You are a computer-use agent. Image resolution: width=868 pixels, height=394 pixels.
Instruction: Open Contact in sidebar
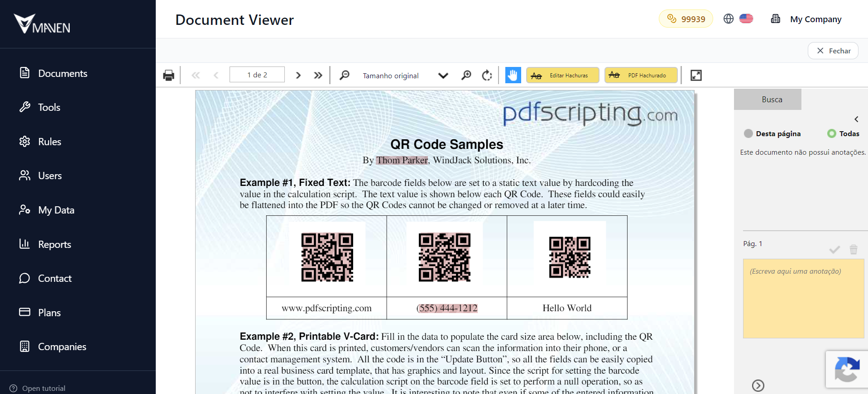click(54, 278)
